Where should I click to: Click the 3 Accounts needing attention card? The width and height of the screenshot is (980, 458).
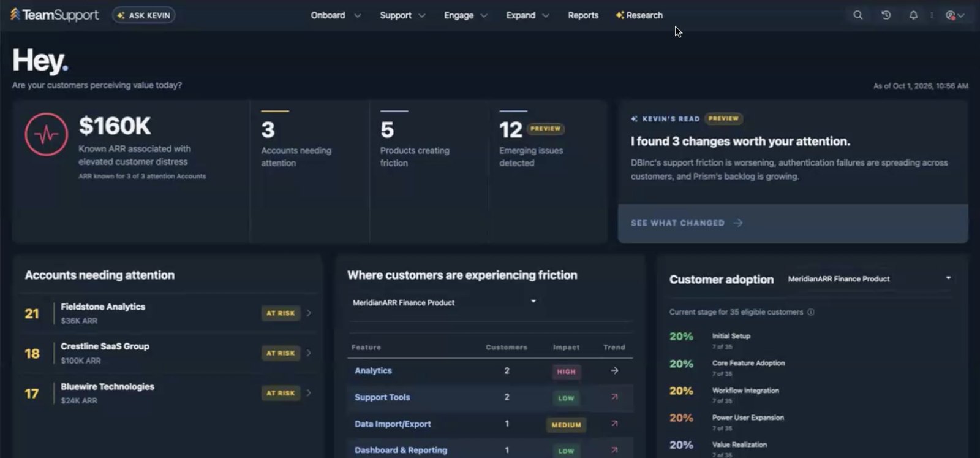coord(309,172)
